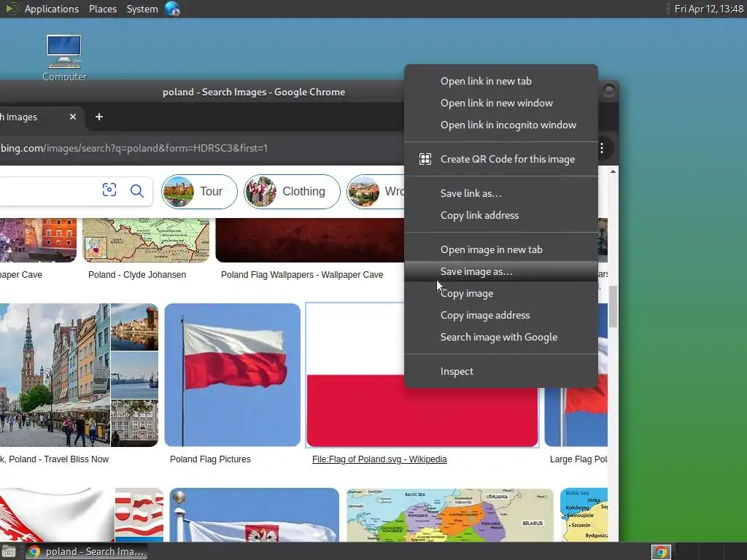Viewport: 747px width, 560px height.
Task: Open the Places menu
Action: (x=102, y=9)
